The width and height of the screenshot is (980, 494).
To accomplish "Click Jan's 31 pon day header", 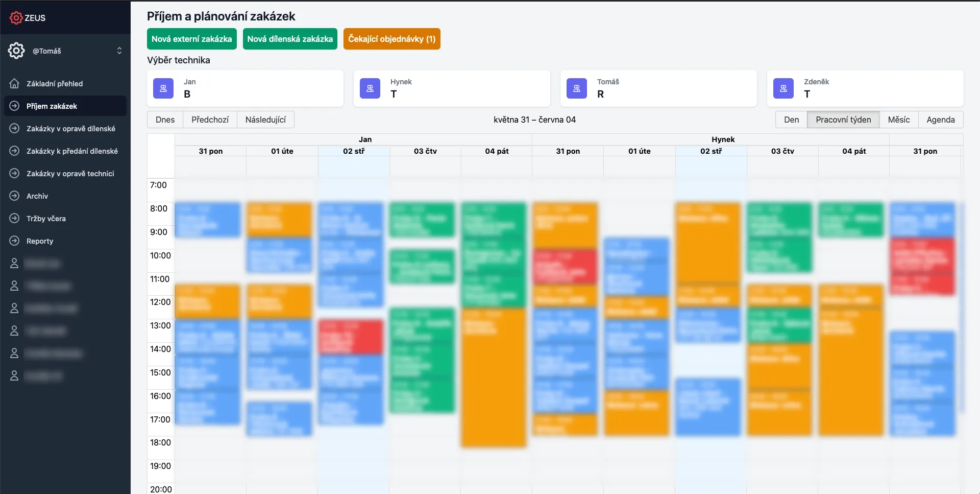I will [x=211, y=151].
